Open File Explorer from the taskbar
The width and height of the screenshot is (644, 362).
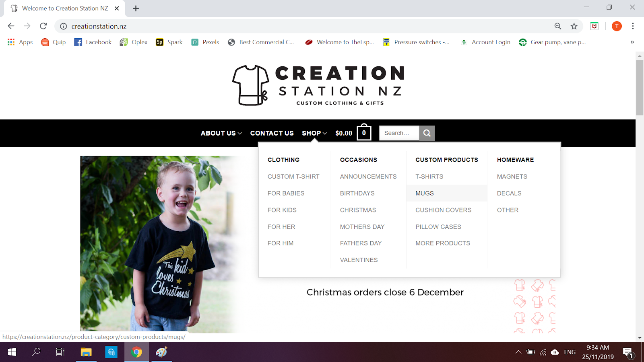[86, 352]
